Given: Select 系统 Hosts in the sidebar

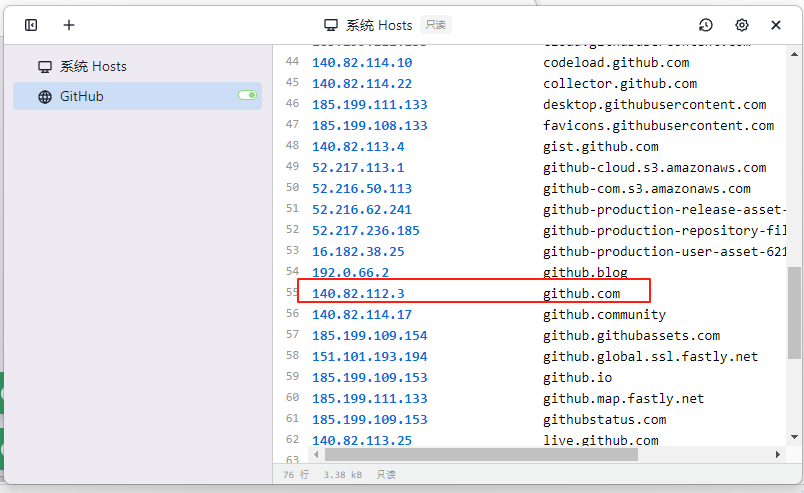Looking at the screenshot, I should (x=137, y=67).
